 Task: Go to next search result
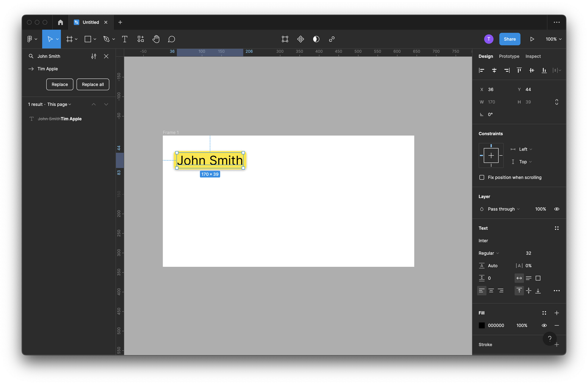(106, 104)
